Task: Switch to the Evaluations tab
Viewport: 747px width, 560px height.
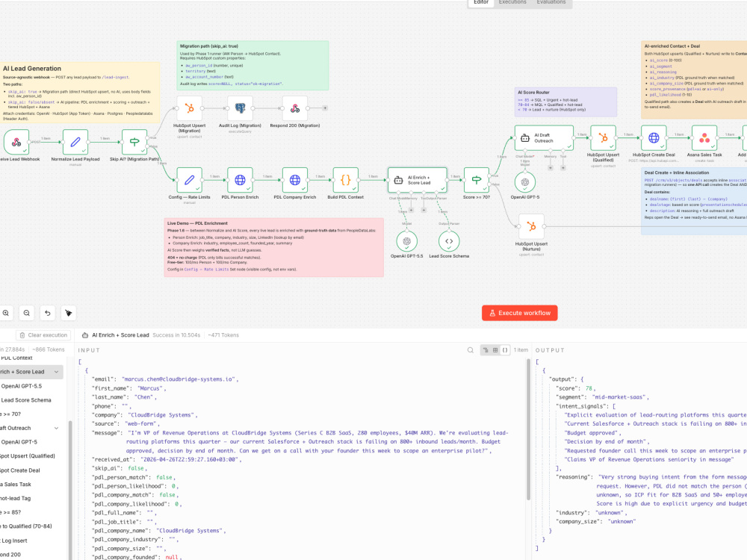Action: (x=551, y=2)
